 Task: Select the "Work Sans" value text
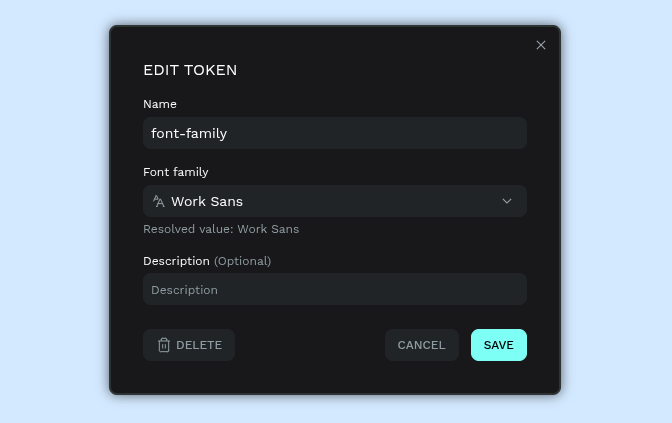(x=207, y=201)
